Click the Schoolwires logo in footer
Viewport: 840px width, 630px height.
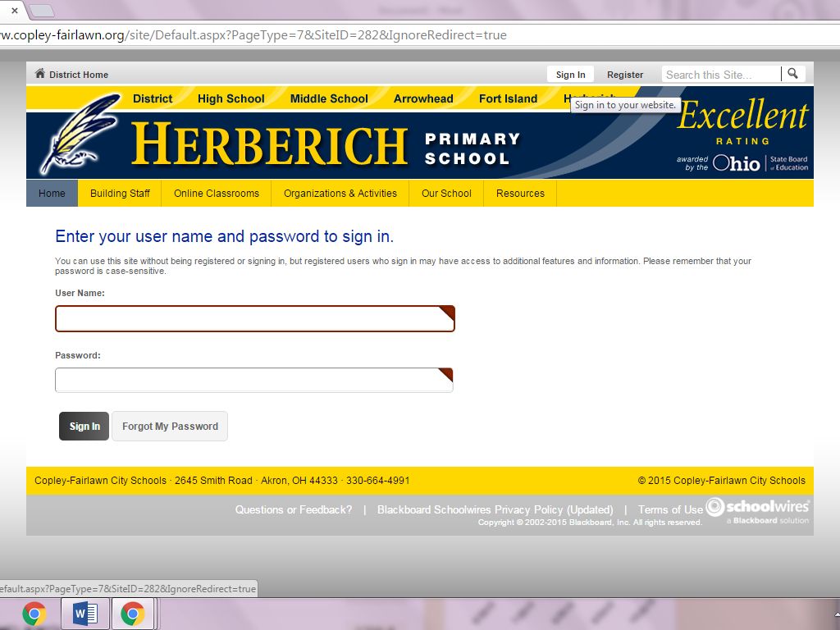(757, 509)
